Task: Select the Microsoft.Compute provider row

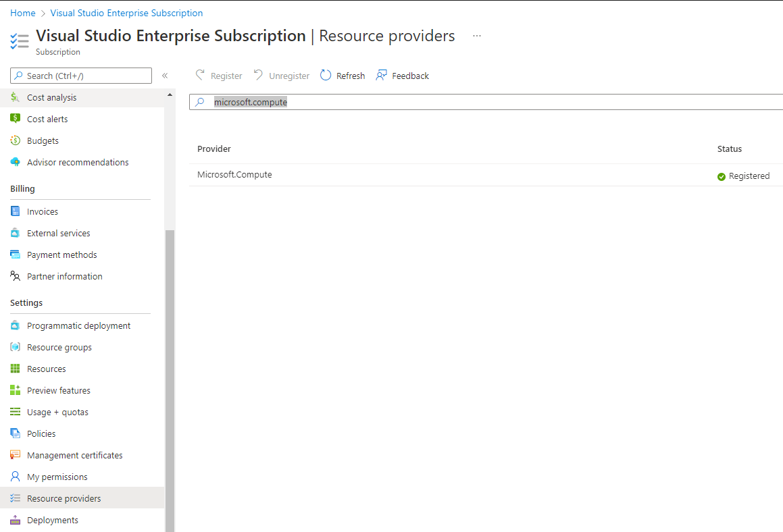Action: [x=486, y=175]
